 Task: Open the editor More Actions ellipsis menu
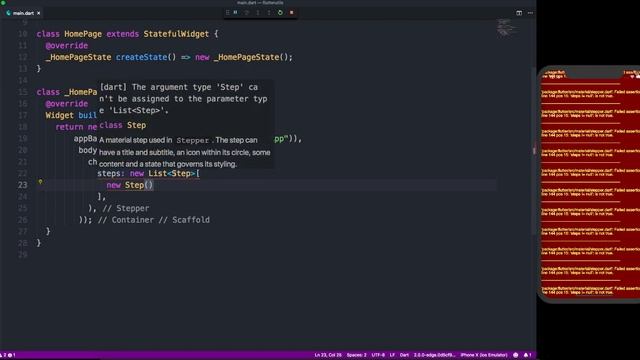pos(530,13)
